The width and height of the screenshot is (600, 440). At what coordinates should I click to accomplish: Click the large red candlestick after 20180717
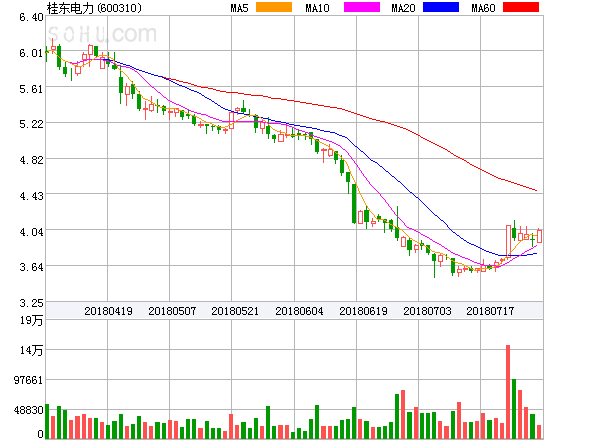tap(508, 241)
